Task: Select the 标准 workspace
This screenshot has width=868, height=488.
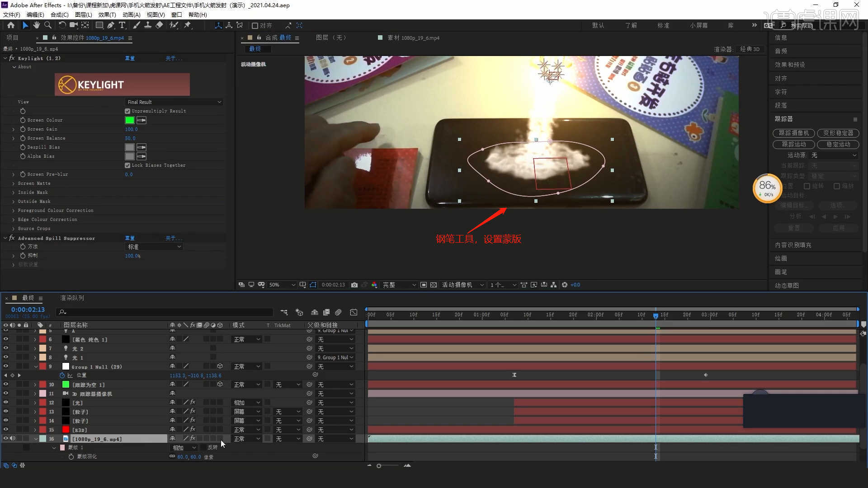Action: [x=663, y=25]
